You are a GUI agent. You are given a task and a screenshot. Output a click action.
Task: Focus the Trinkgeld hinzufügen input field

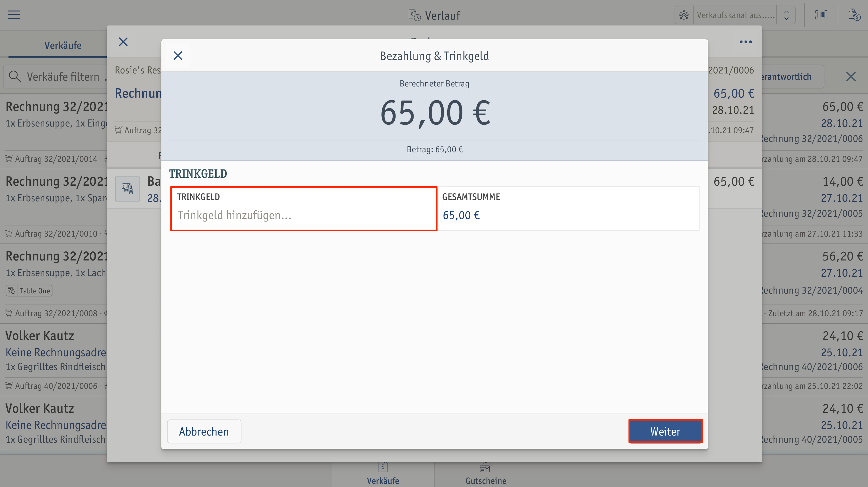pos(304,208)
